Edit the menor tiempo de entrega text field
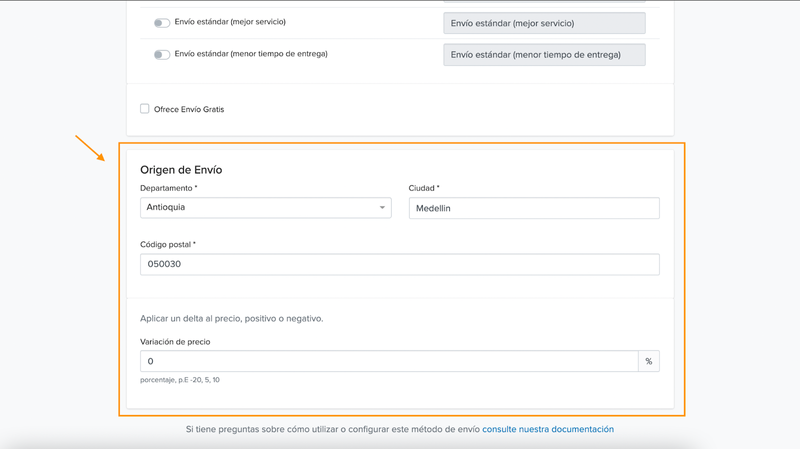This screenshot has width=800, height=449. pos(544,55)
